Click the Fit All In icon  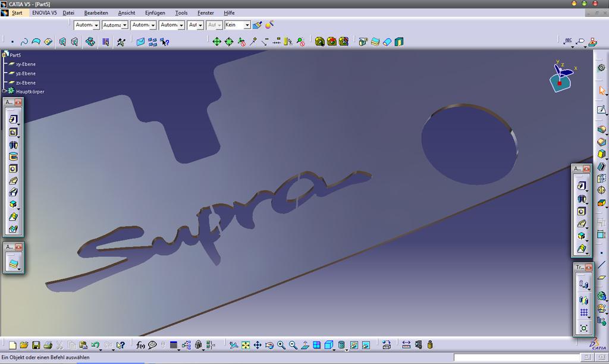pos(246,345)
